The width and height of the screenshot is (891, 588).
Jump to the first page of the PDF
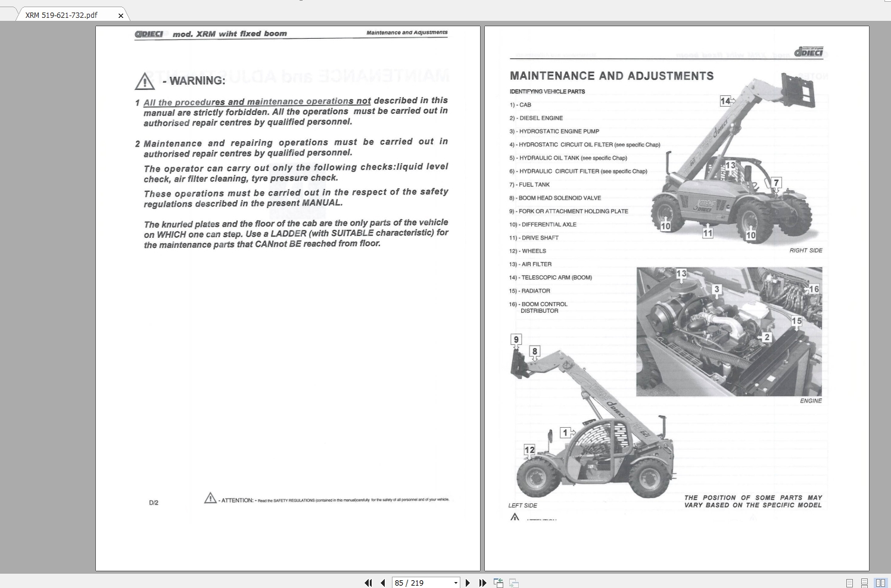coord(368,583)
